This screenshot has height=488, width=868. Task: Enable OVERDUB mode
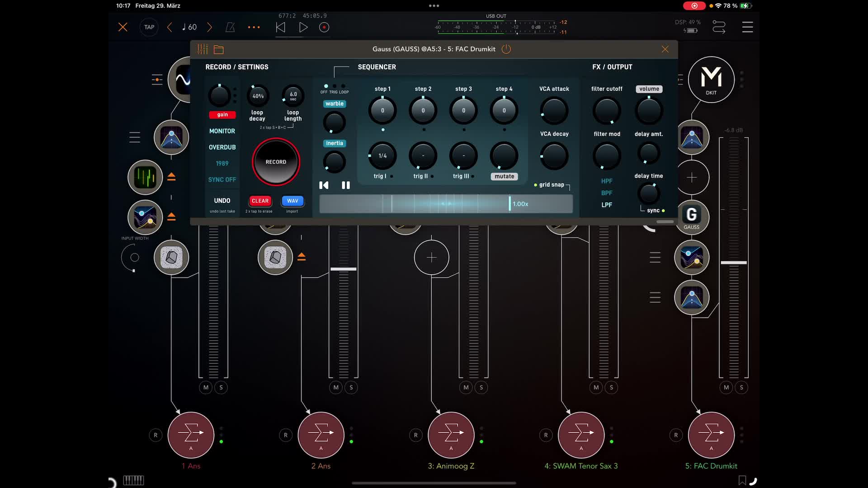pyautogui.click(x=222, y=147)
